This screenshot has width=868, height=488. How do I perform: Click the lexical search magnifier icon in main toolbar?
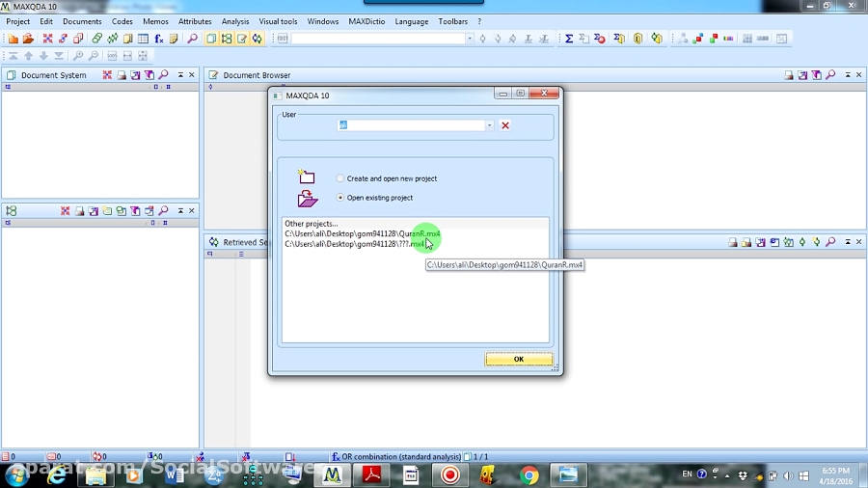192,39
